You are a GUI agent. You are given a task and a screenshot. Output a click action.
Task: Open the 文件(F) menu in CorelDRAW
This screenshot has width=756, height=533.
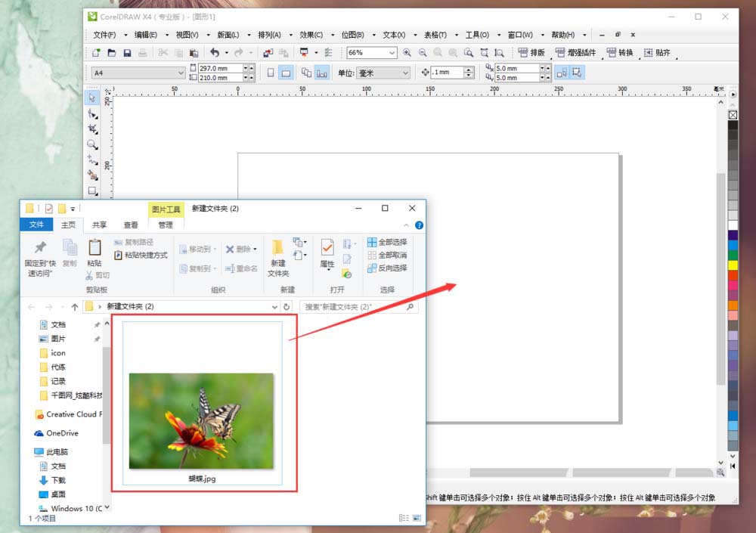(104, 35)
